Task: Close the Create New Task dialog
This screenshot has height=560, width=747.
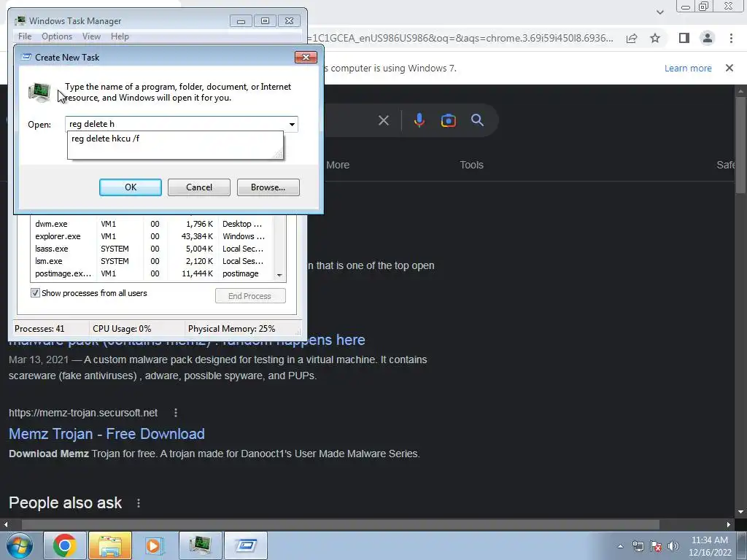Action: tap(306, 57)
